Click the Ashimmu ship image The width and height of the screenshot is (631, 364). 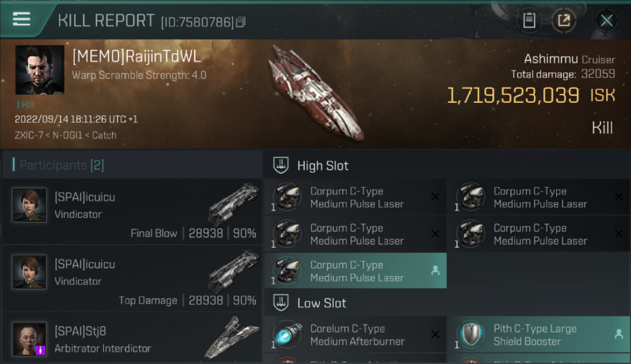click(315, 92)
